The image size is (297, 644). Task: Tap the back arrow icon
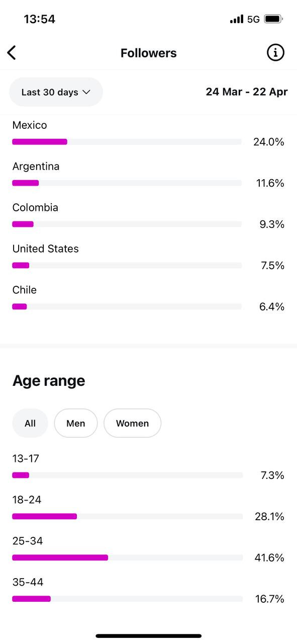pyautogui.click(x=12, y=52)
